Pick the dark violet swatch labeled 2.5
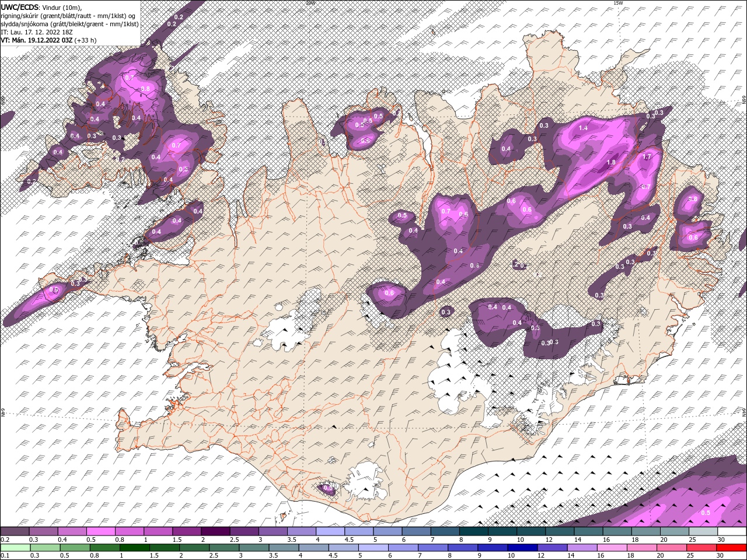 243,531
